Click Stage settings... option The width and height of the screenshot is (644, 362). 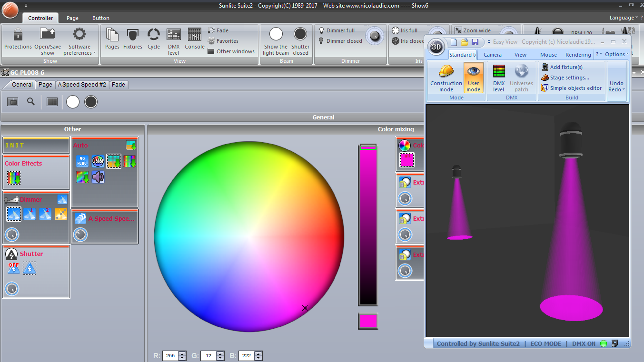569,78
